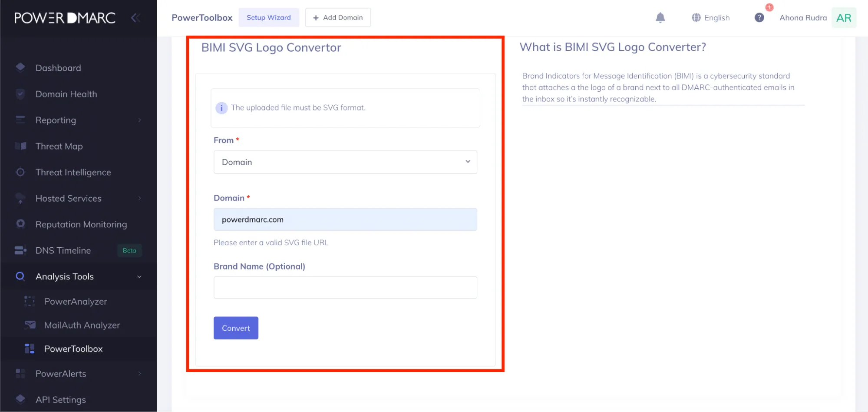Screen dimensions: 868x412
Task: Click the DNS Timeline icon
Action: [20, 250]
